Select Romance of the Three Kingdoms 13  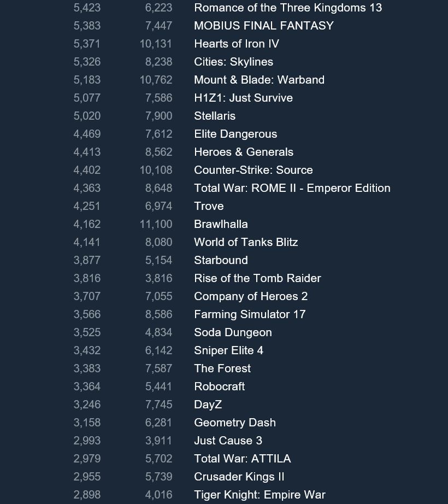288,8
